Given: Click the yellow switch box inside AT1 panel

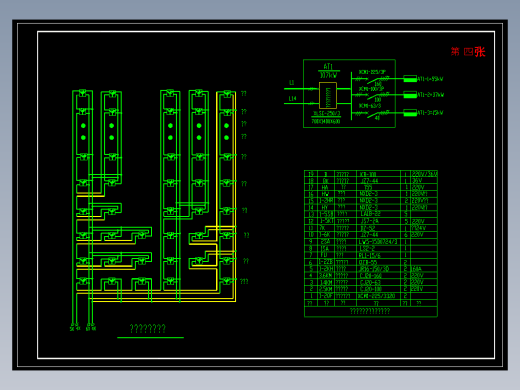Looking at the screenshot, I should click(x=328, y=96).
